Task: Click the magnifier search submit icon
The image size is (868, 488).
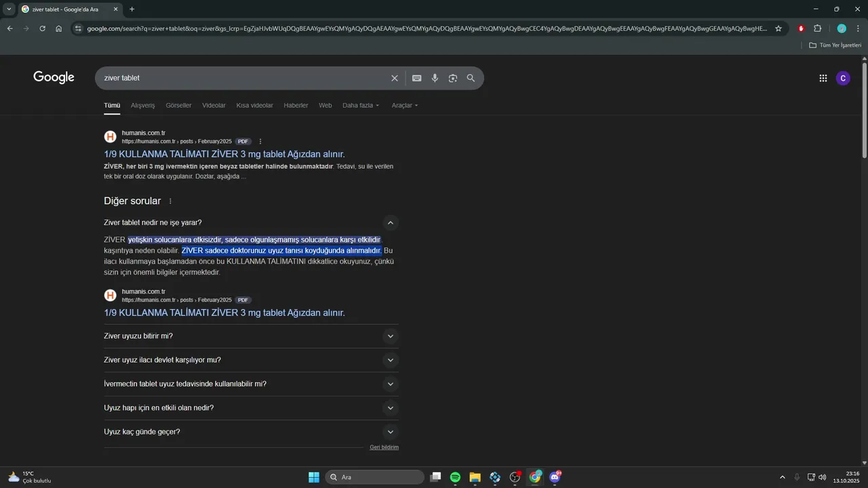Action: point(471,78)
